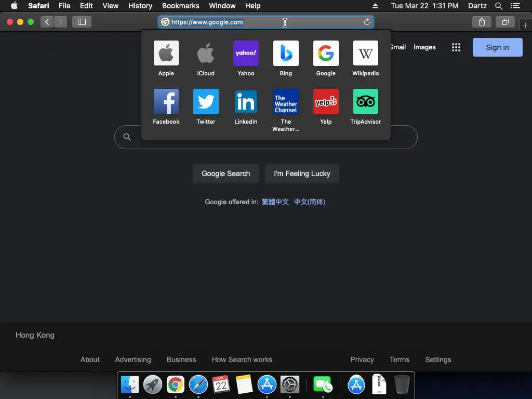Open the Bookmarks menu

[x=180, y=6]
